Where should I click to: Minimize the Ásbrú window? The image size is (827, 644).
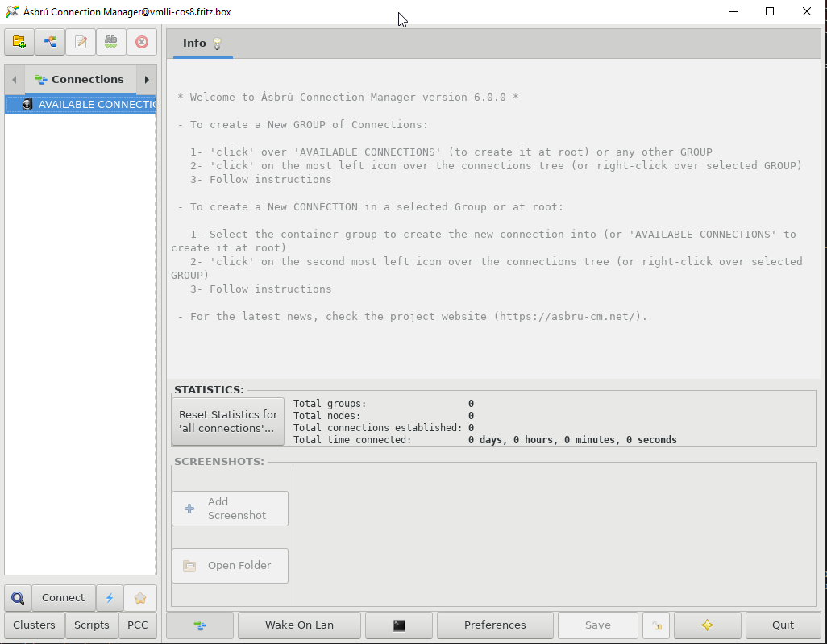click(x=733, y=11)
